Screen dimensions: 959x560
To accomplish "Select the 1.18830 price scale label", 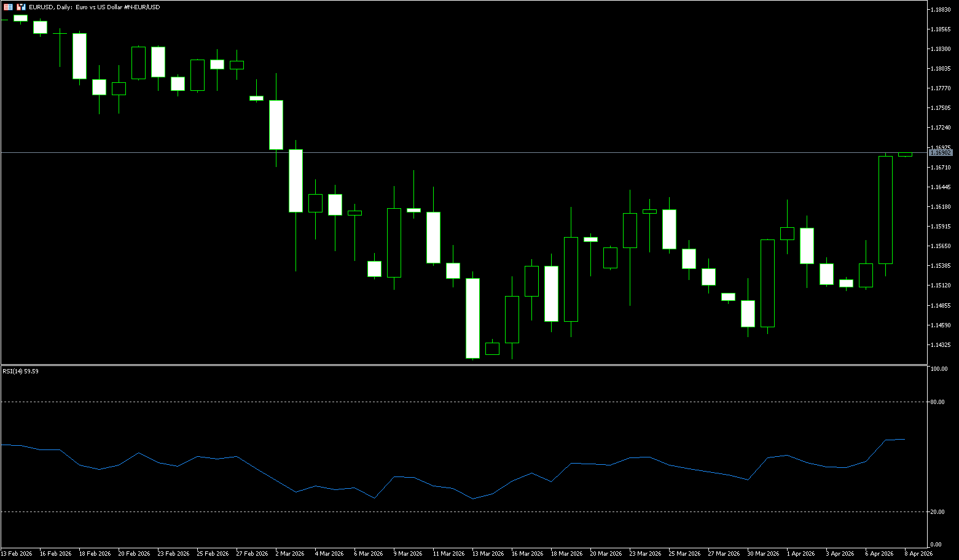I will 941,9.
